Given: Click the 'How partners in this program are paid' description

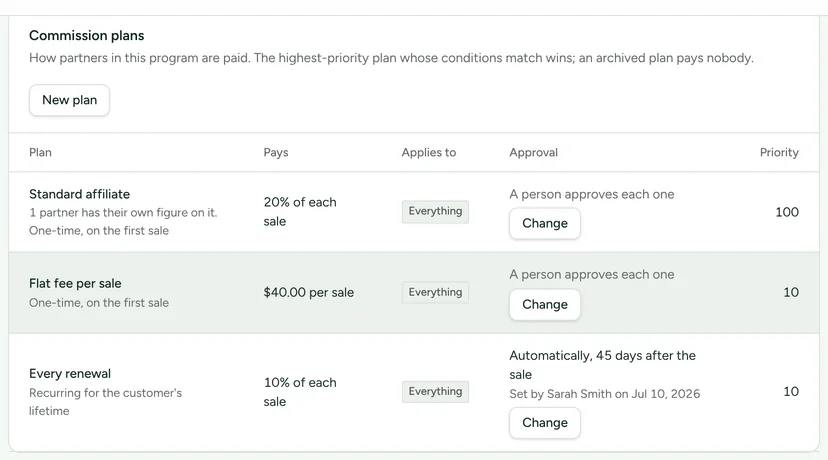Looking at the screenshot, I should point(391,58).
